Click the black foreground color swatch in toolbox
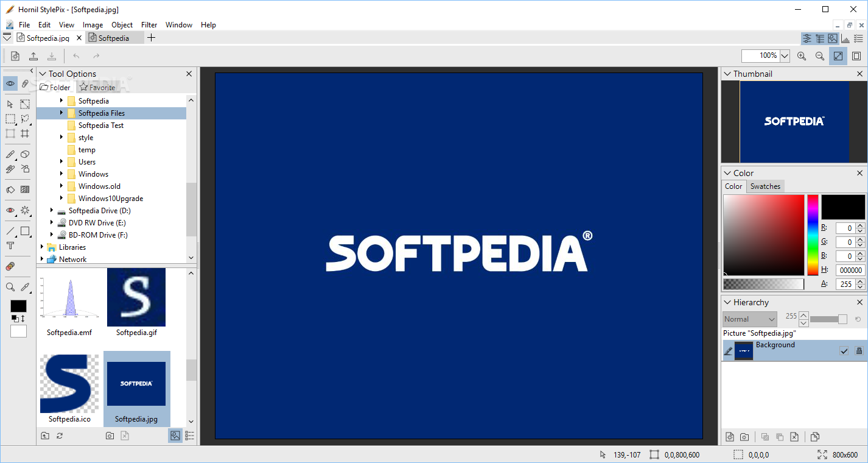 [x=18, y=306]
